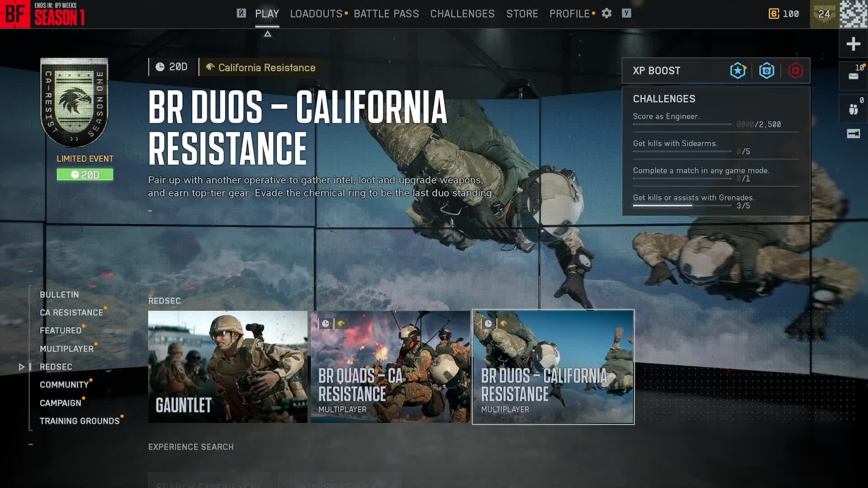Select the blue hardware XP boost icon

click(x=766, y=70)
